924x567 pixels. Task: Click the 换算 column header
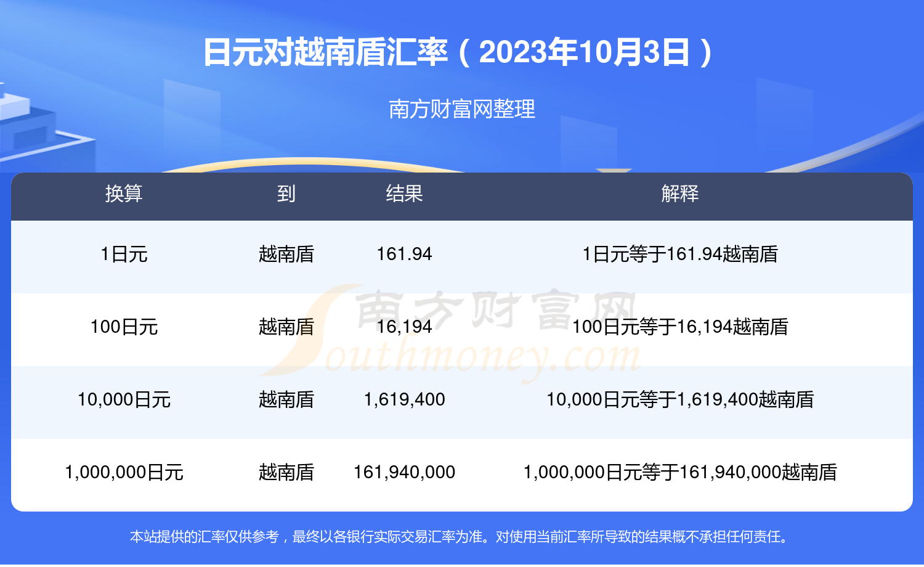point(124,194)
